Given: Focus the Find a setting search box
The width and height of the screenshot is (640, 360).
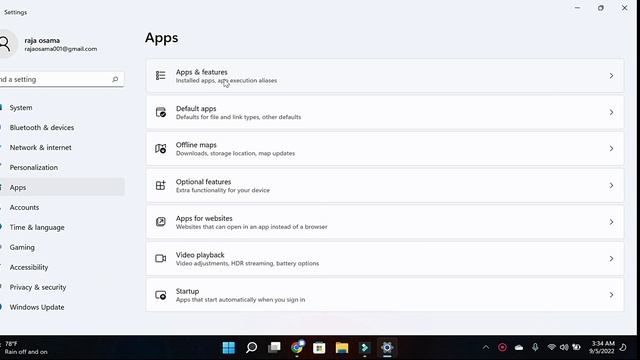Looking at the screenshot, I should [x=61, y=79].
